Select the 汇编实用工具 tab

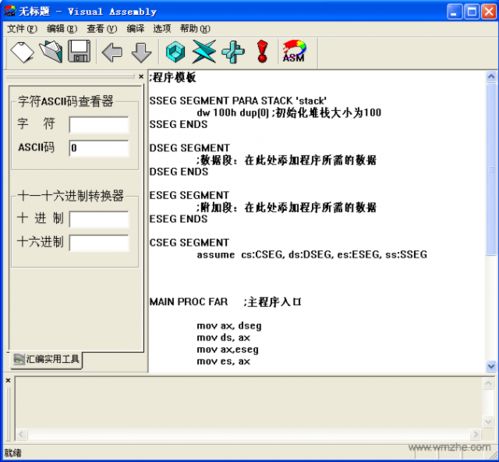(47, 359)
